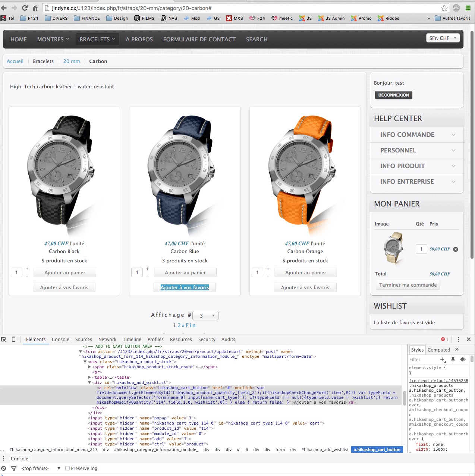The height and width of the screenshot is (476, 475).
Task: Click the DÉCONNEXION logout button
Action: coord(393,95)
